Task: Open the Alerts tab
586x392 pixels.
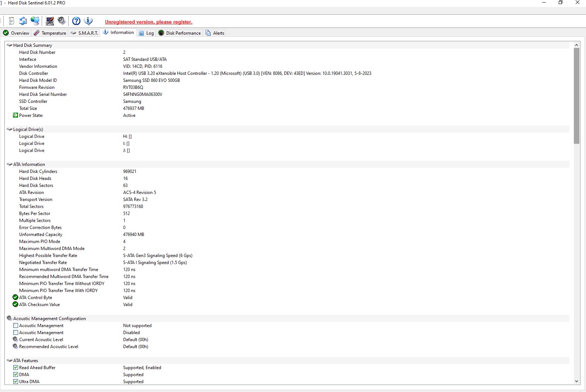Action: click(x=215, y=33)
